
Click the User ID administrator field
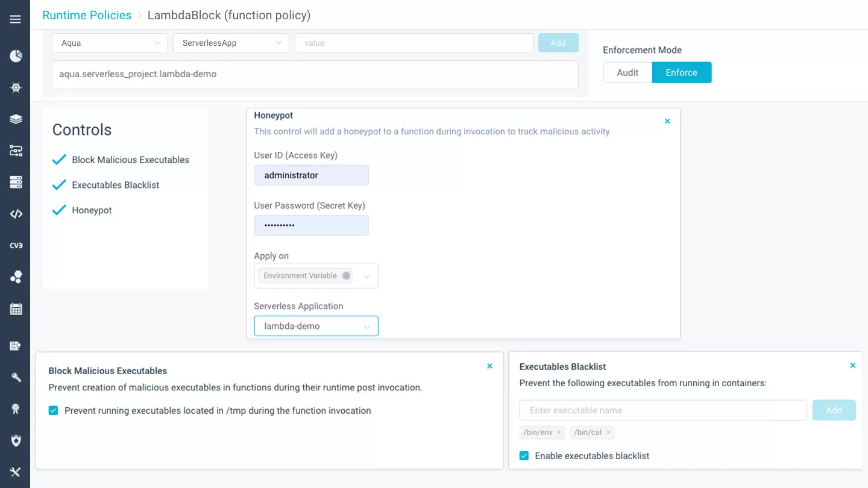(311, 175)
